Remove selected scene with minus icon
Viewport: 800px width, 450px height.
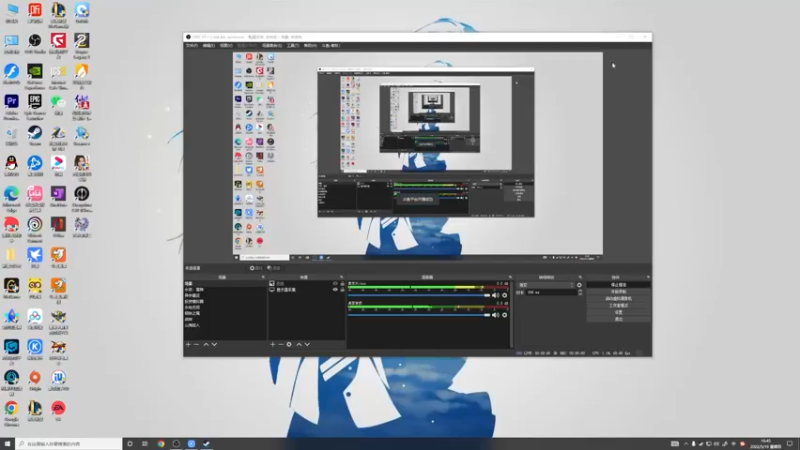pos(196,344)
